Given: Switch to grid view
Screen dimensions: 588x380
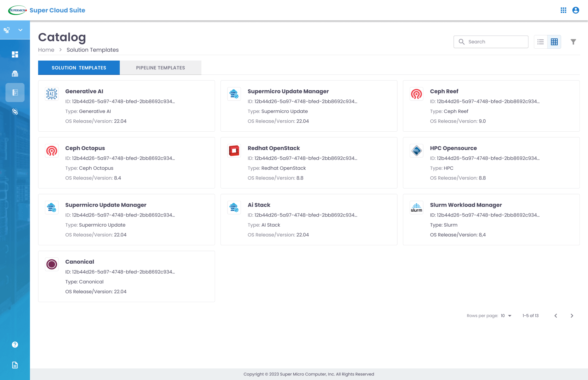Looking at the screenshot, I should (554, 42).
